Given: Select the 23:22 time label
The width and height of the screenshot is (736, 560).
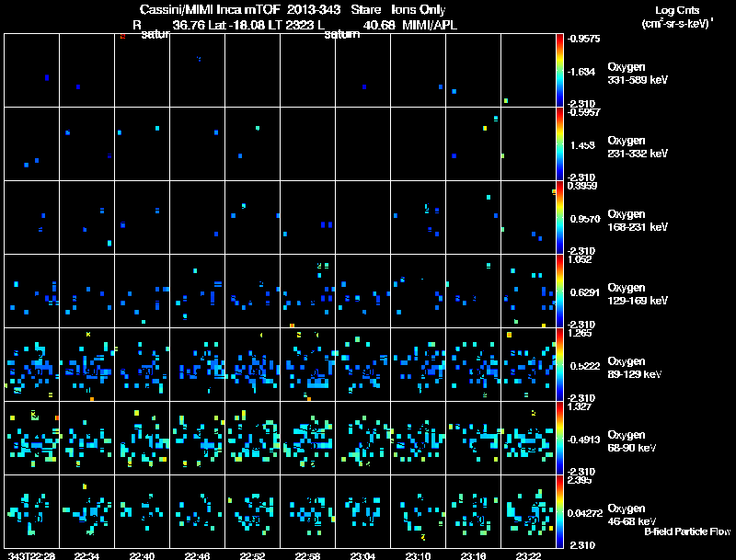Looking at the screenshot, I should (528, 555).
